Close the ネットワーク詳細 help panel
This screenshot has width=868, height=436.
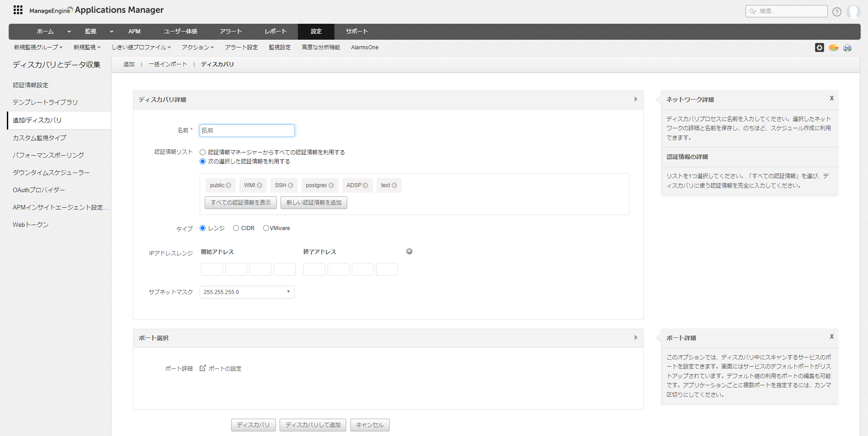tap(832, 98)
